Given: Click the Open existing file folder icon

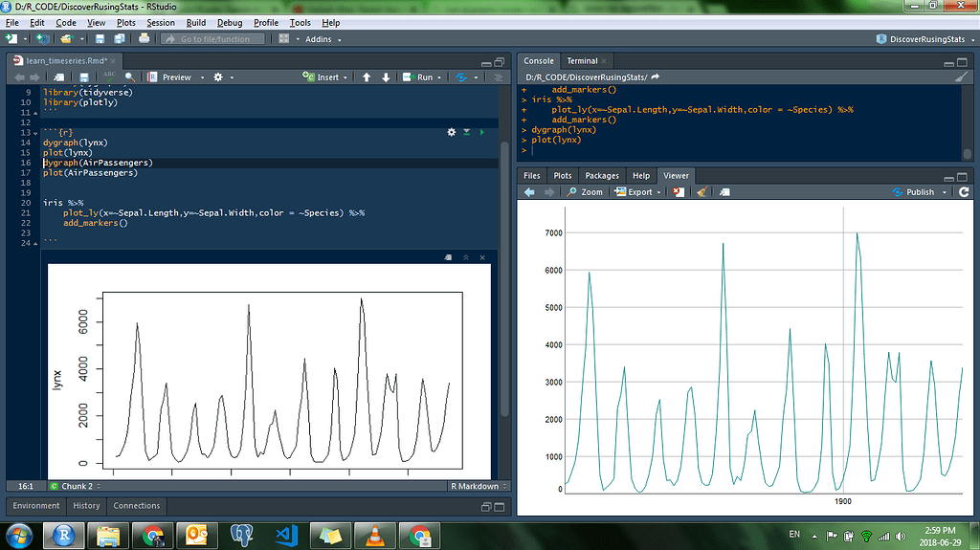Looking at the screenshot, I should tap(66, 39).
